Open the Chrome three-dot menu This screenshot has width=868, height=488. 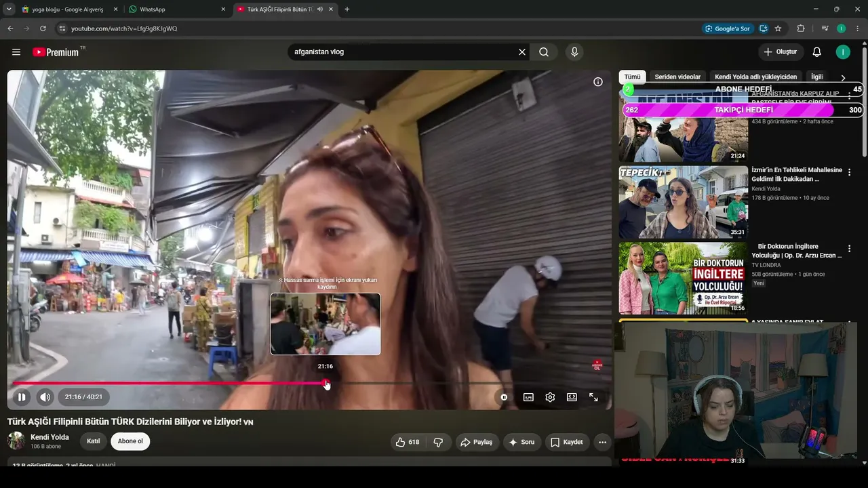click(858, 28)
